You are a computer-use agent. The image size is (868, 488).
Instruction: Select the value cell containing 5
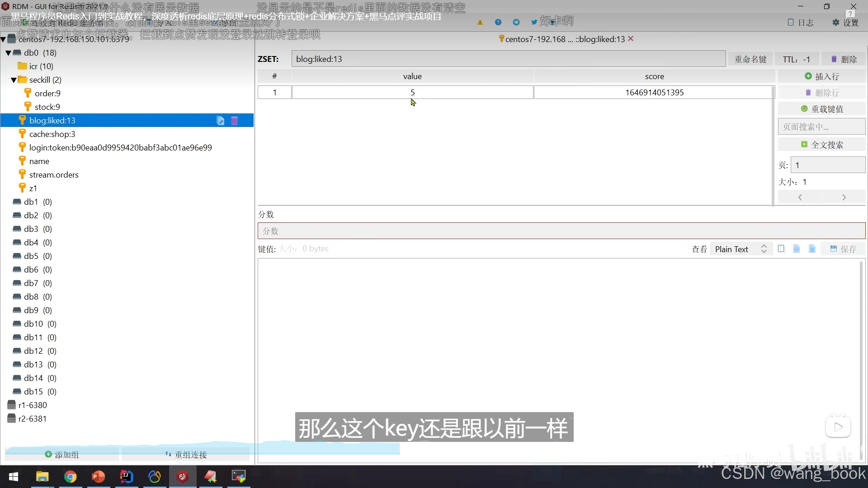pos(412,93)
